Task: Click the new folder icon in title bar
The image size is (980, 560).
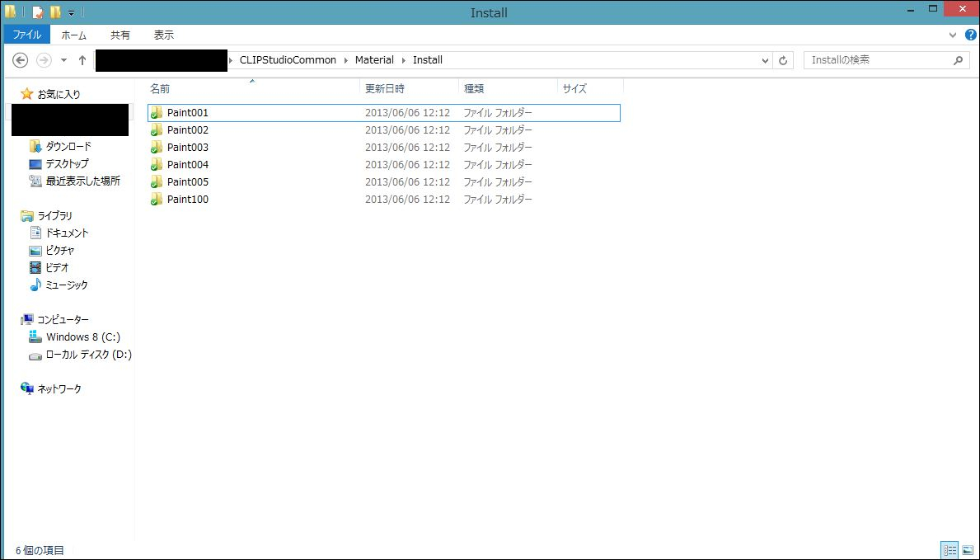Action: pos(55,12)
